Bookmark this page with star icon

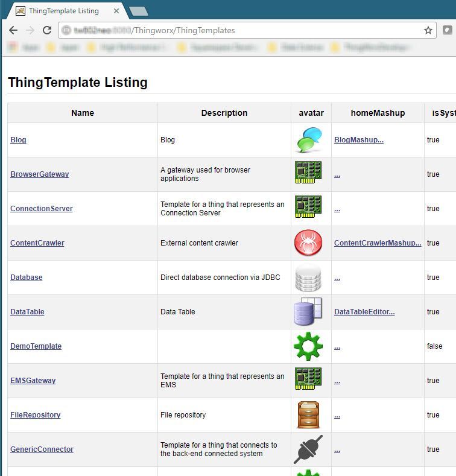428,30
